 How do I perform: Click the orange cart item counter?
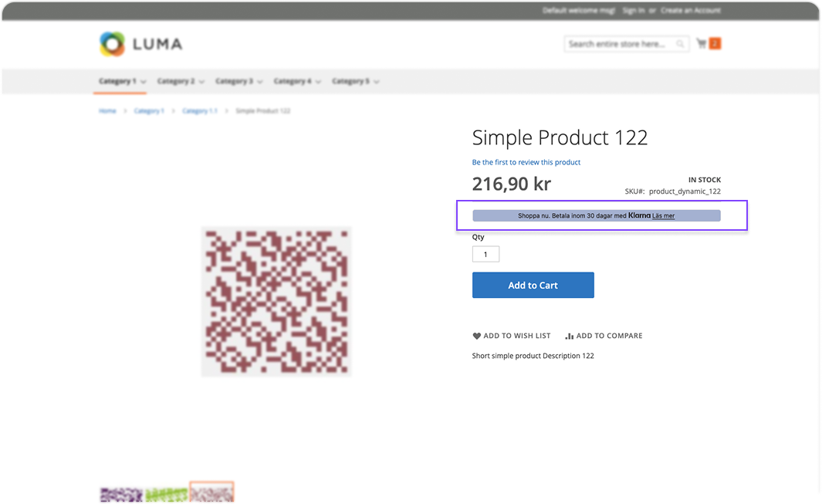click(715, 44)
